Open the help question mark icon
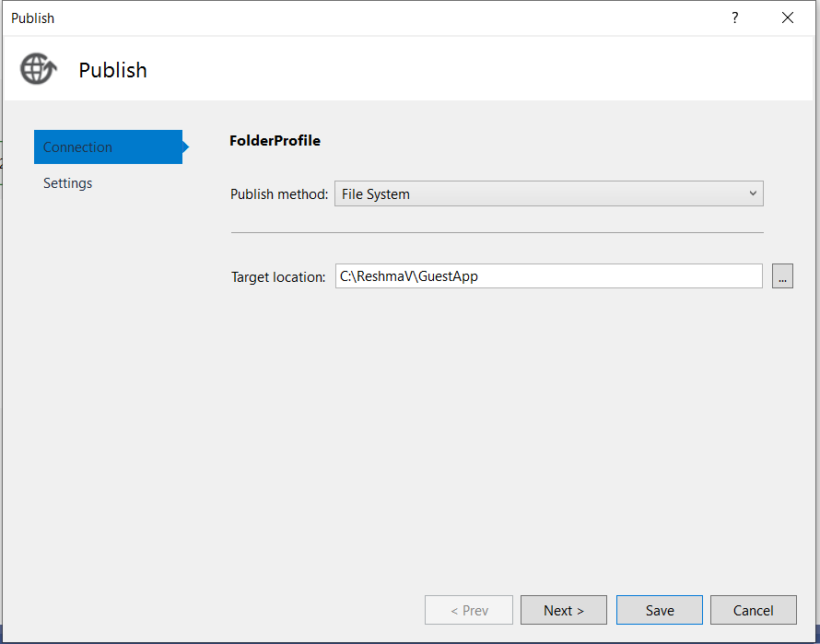The height and width of the screenshot is (644, 820). pyautogui.click(x=734, y=18)
